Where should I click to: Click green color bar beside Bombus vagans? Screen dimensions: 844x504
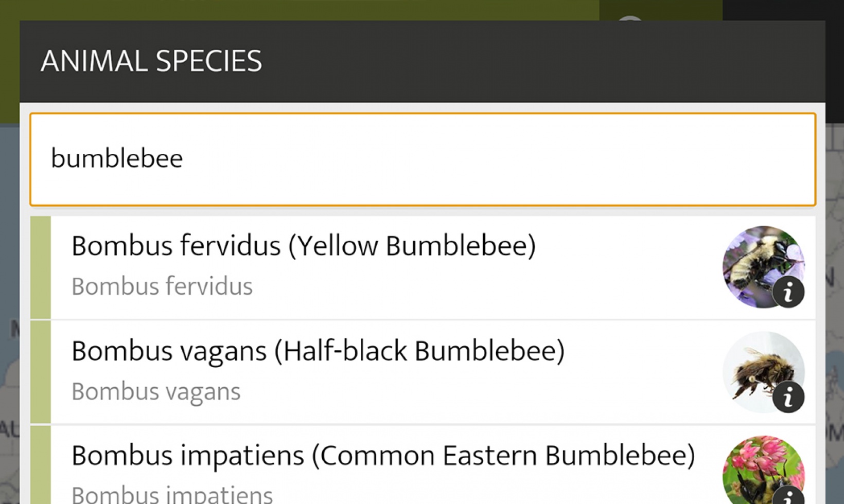[41, 372]
